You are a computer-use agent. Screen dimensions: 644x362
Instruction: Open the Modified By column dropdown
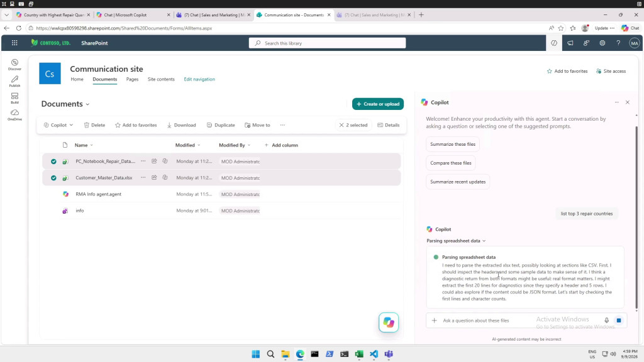[235, 145]
